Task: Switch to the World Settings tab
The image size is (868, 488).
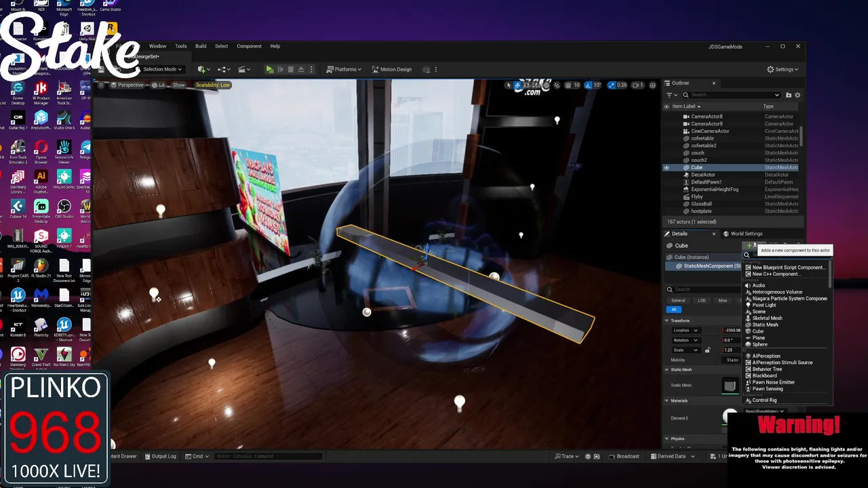Action: click(744, 234)
